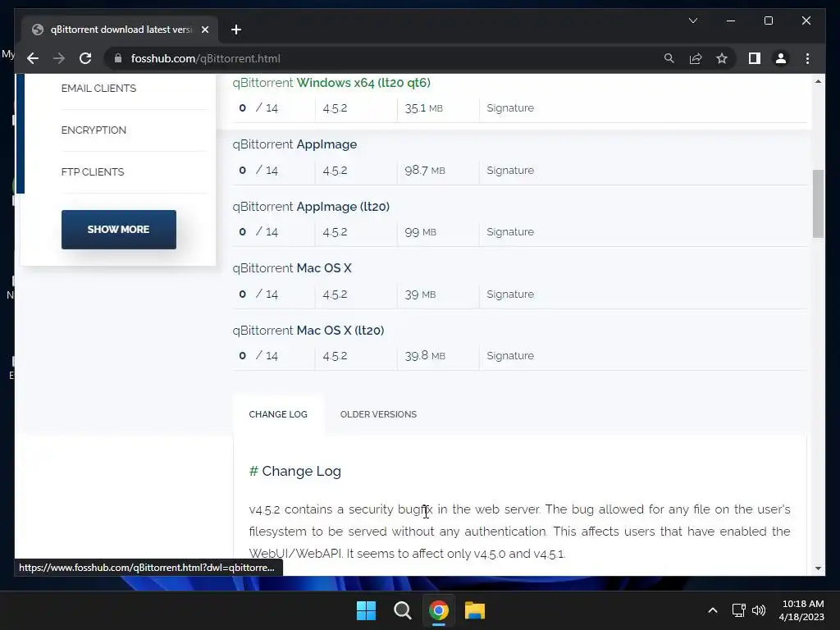Open the FTP CLIENTS category
The image size is (840, 630).
[x=93, y=172]
